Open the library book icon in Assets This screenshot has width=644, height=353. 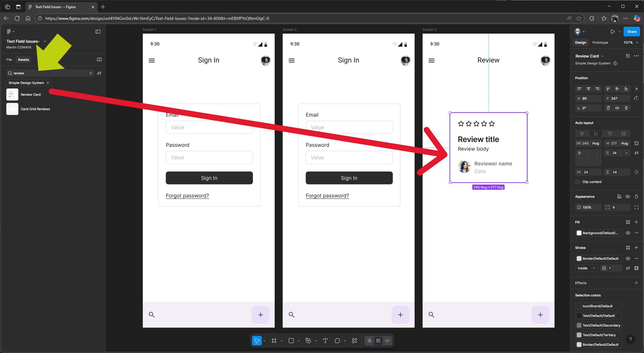click(99, 60)
